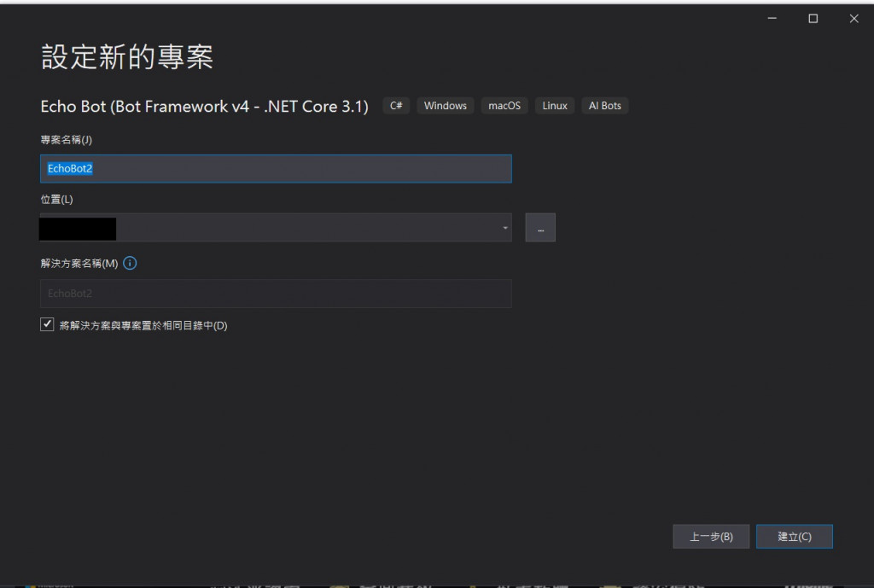874x588 pixels.
Task: Minimize the dialog window
Action: [x=772, y=19]
